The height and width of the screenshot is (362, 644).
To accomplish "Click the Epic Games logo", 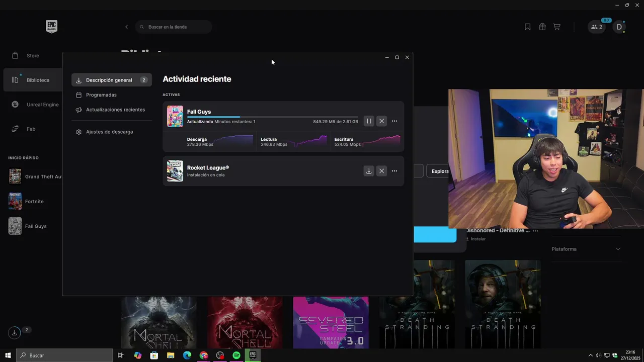I will [x=51, y=27].
